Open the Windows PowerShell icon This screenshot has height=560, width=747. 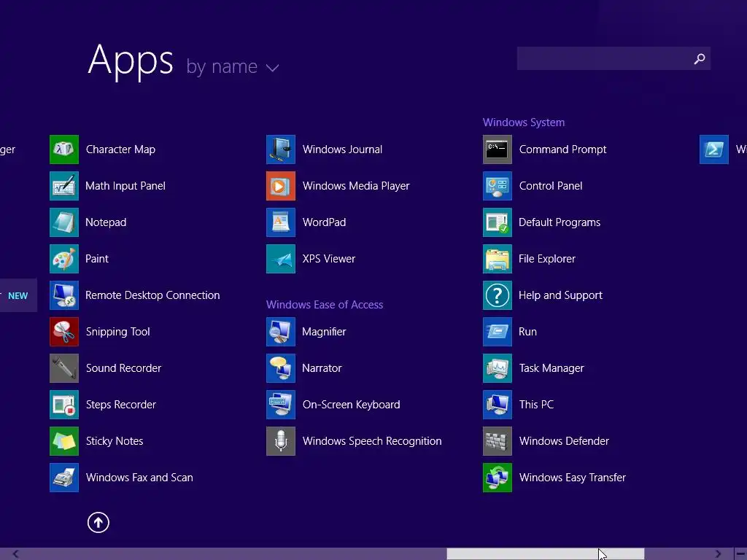point(713,149)
